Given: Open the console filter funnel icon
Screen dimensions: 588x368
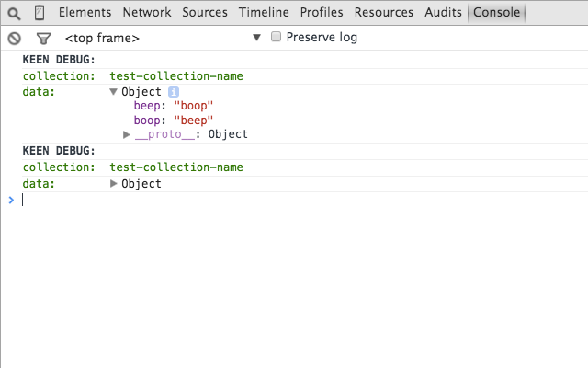Looking at the screenshot, I should 43,39.
